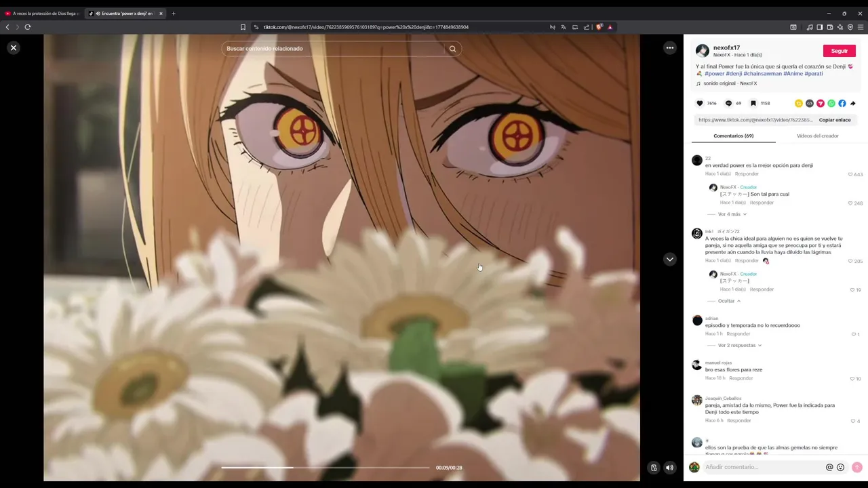Switch to 'Videos del creador' tab
868x488 pixels.
point(818,136)
